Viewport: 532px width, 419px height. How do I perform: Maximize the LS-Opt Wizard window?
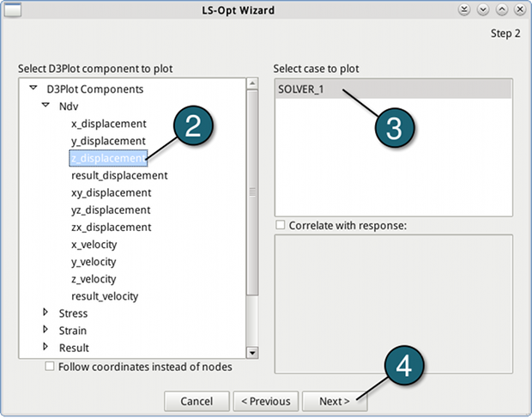click(x=501, y=9)
